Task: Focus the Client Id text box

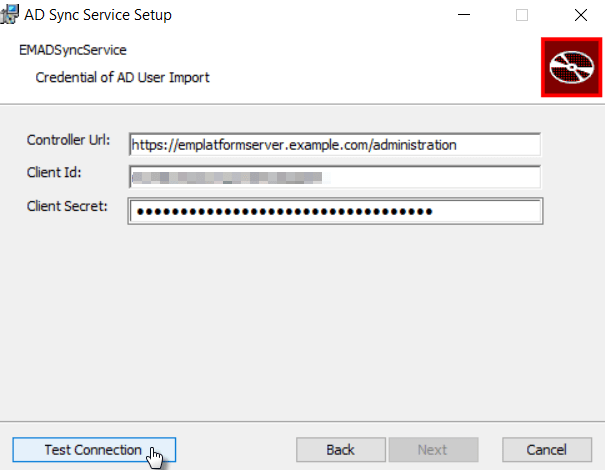Action: click(x=335, y=177)
